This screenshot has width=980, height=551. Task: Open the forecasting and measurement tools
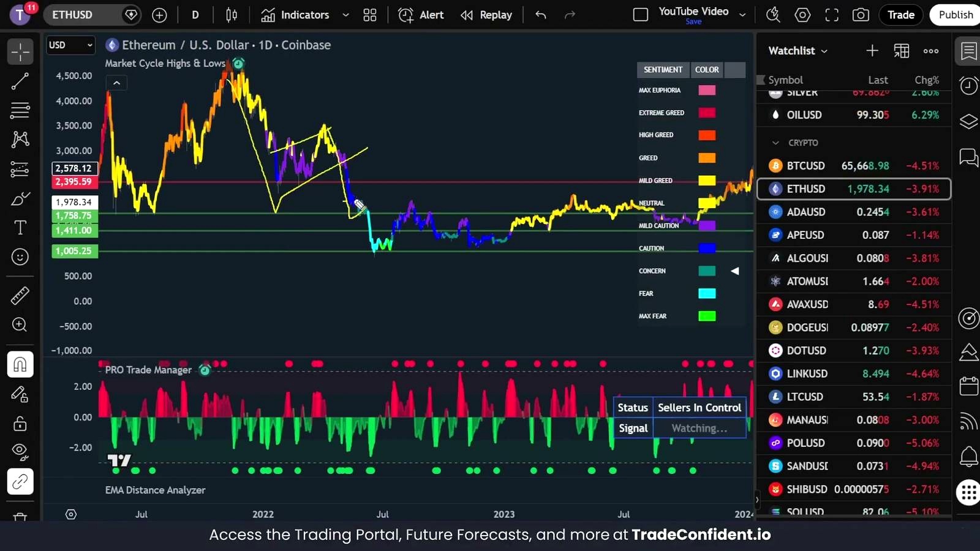(x=20, y=169)
